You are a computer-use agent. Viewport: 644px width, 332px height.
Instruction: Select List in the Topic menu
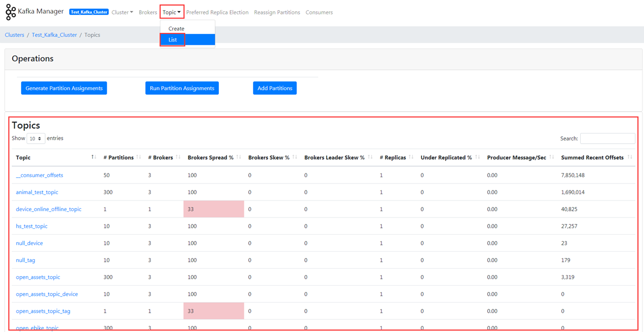[188, 40]
